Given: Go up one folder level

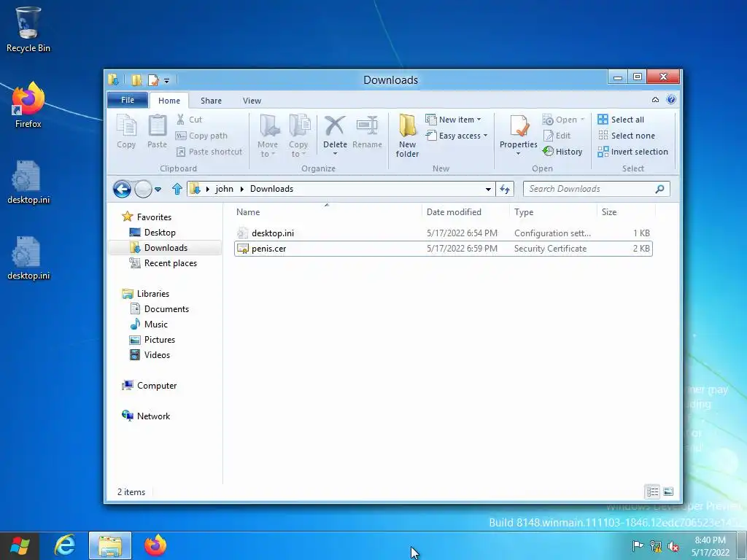Looking at the screenshot, I should pos(177,189).
